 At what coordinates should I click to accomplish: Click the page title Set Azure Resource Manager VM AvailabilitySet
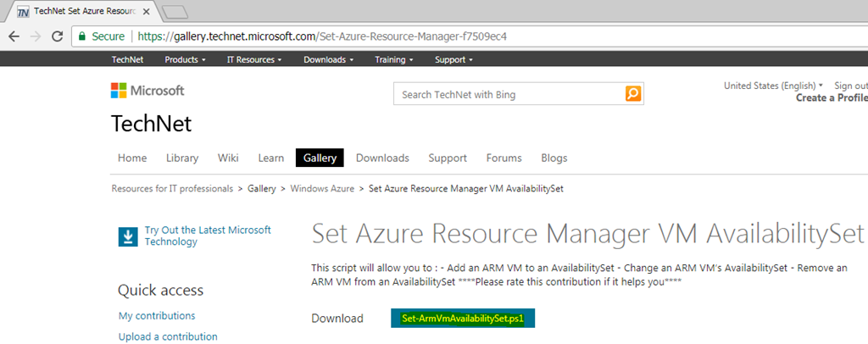coord(588,235)
